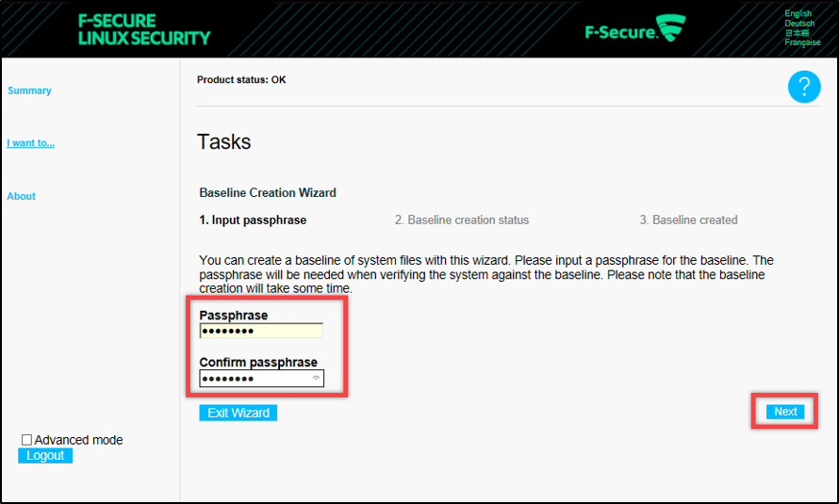Focus the Passphrase input field

(261, 331)
